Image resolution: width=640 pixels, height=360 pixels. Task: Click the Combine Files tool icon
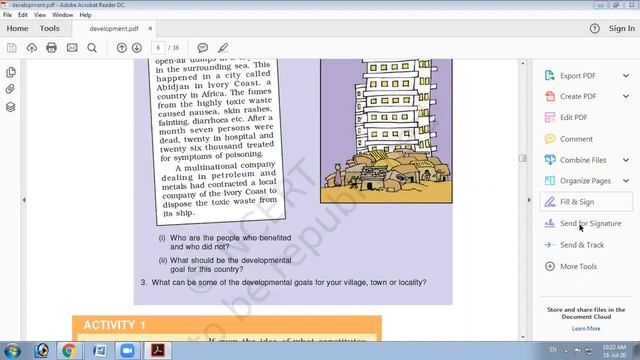coord(550,160)
